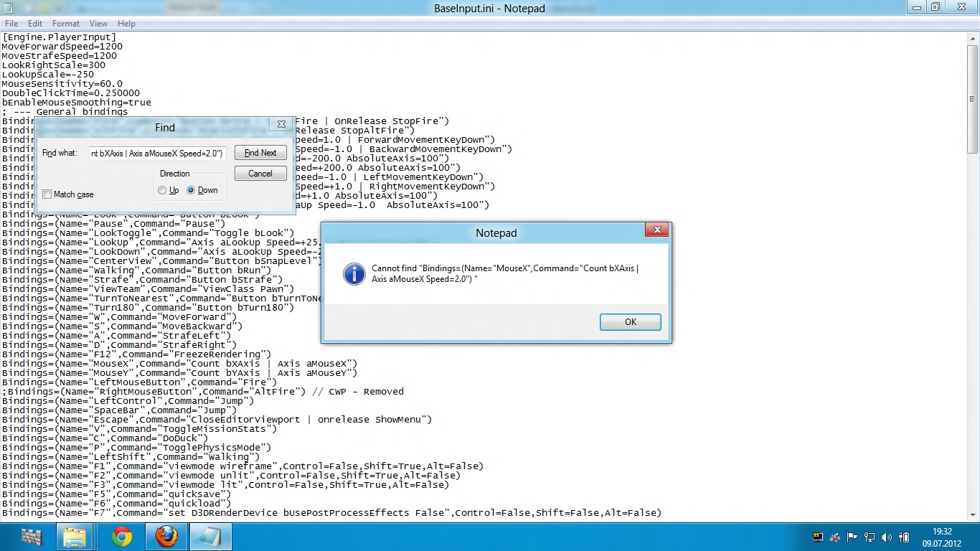
Task: Click the network connection tray icon
Action: point(870,537)
